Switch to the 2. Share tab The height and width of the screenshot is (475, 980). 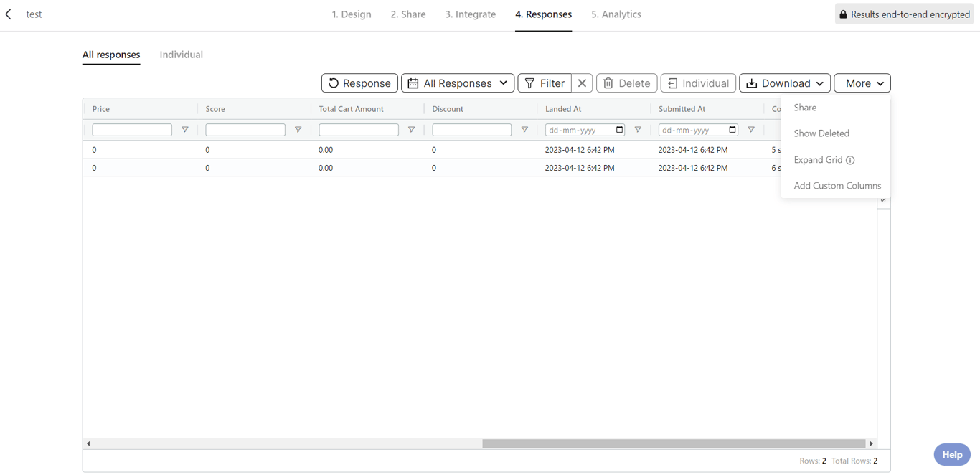408,14
